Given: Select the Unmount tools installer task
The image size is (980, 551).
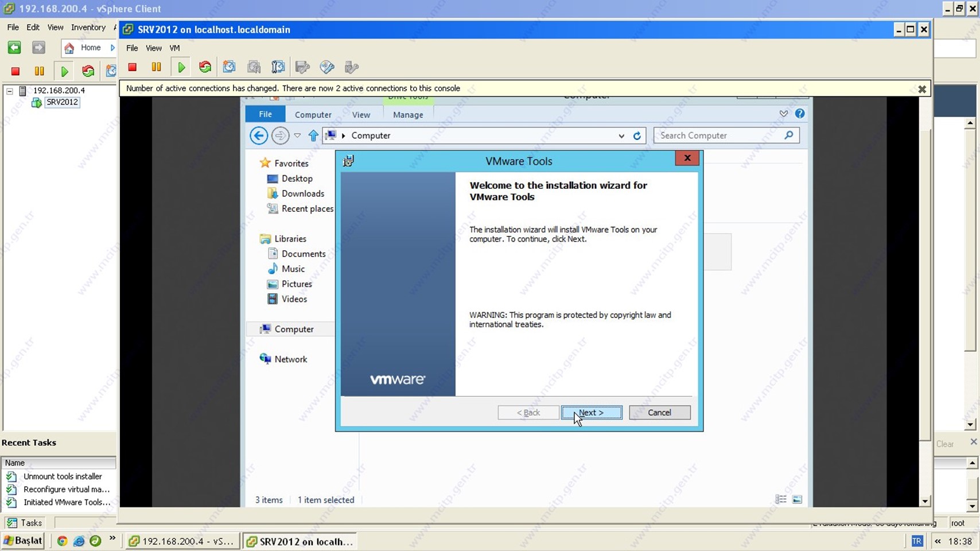Looking at the screenshot, I should point(63,476).
